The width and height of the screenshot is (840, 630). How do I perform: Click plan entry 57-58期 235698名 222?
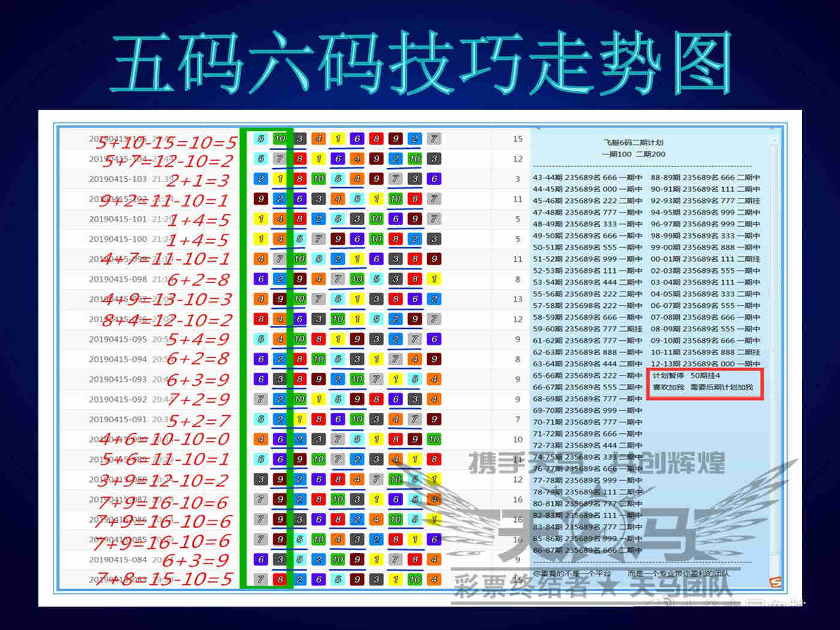[x=587, y=305]
